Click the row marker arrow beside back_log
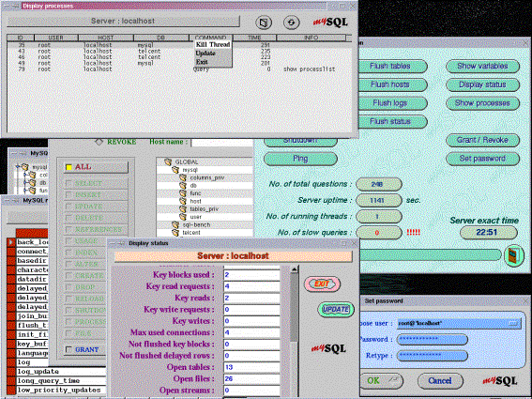 11,242
